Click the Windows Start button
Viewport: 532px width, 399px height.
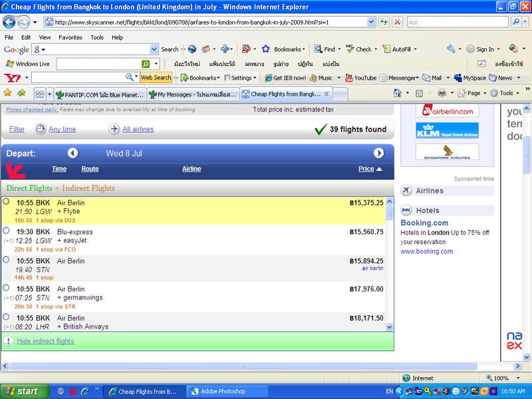pos(25,392)
